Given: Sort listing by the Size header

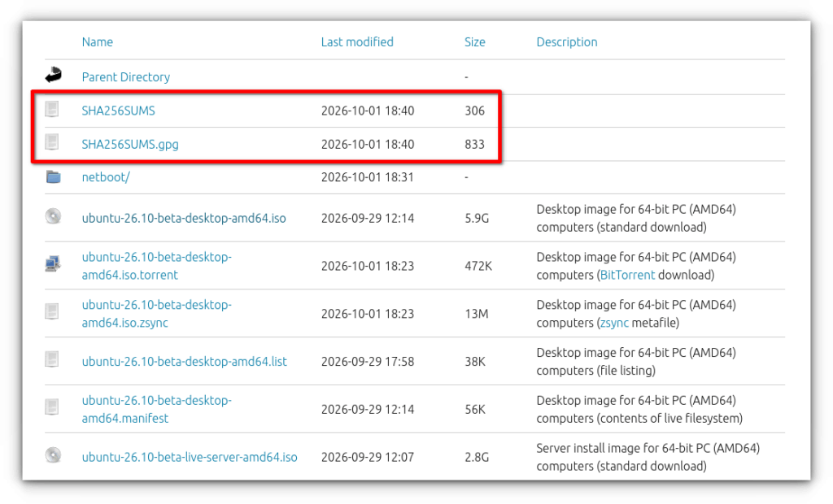Looking at the screenshot, I should pyautogui.click(x=475, y=42).
